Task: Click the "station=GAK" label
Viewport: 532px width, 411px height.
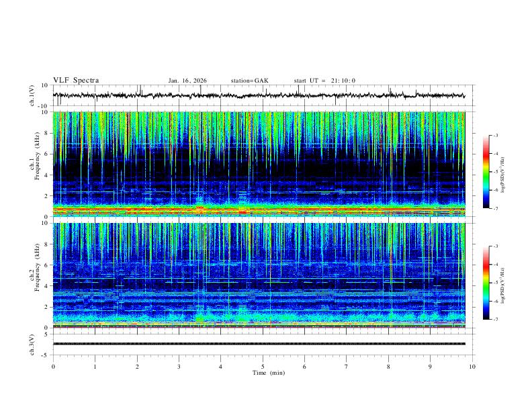Action: coord(249,81)
